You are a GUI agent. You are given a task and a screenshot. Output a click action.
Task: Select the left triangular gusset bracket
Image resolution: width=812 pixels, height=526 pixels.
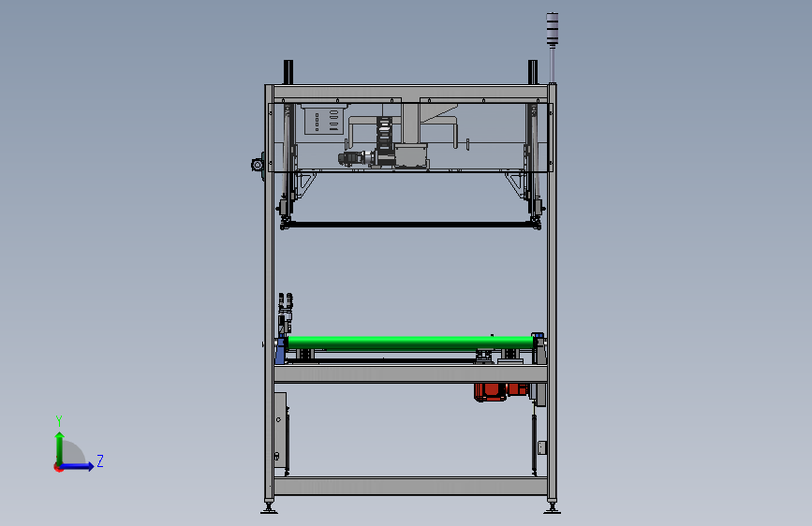coord(304,185)
